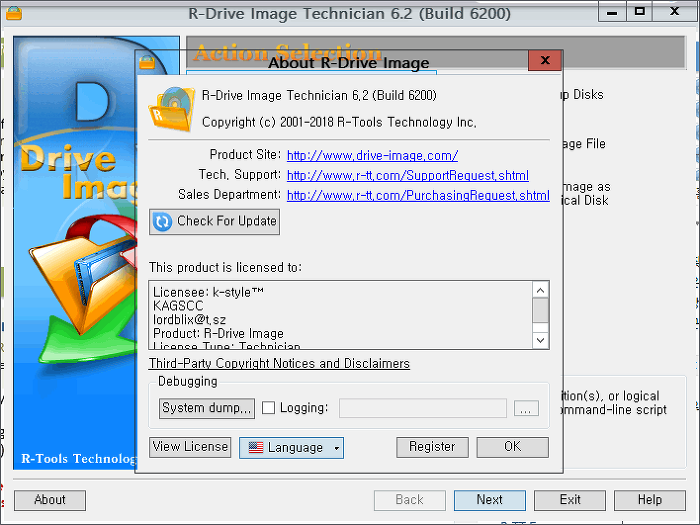Image resolution: width=700 pixels, height=525 pixels.
Task: Click the US flag icon on Language
Action: [256, 447]
